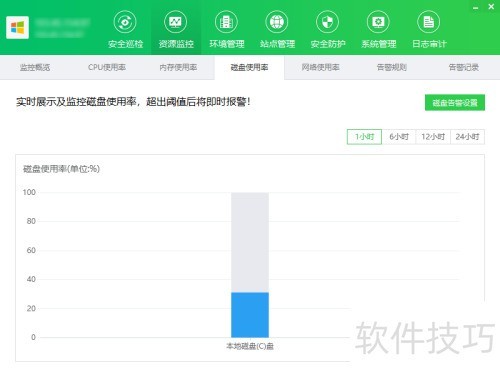Open the 告警记录 tab

click(463, 67)
